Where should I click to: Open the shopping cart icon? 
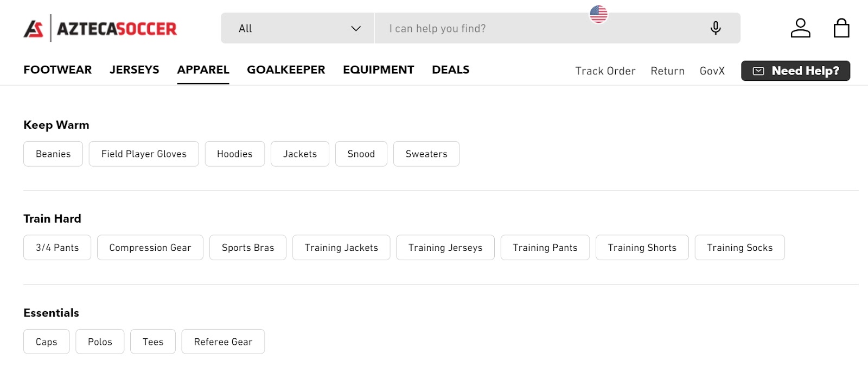pos(843,27)
